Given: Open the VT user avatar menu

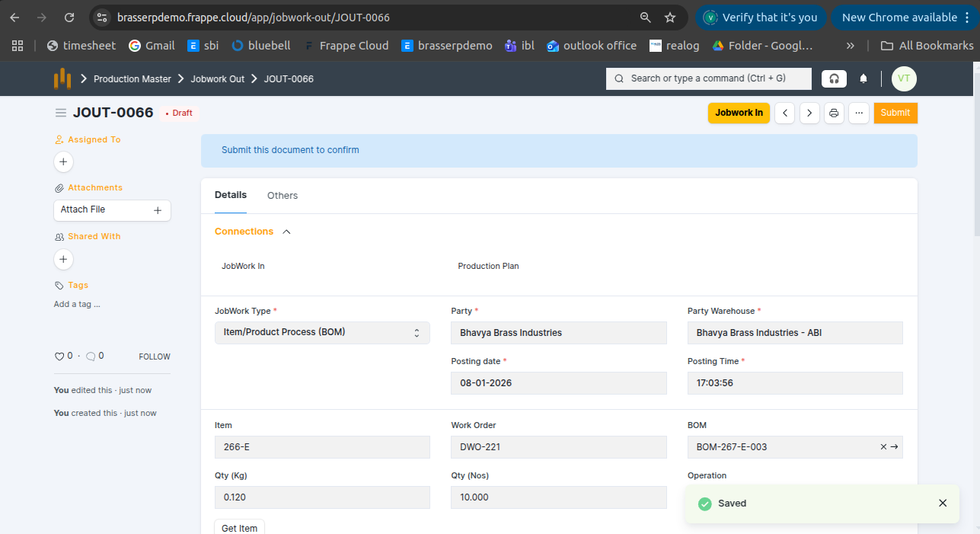Looking at the screenshot, I should click(904, 78).
